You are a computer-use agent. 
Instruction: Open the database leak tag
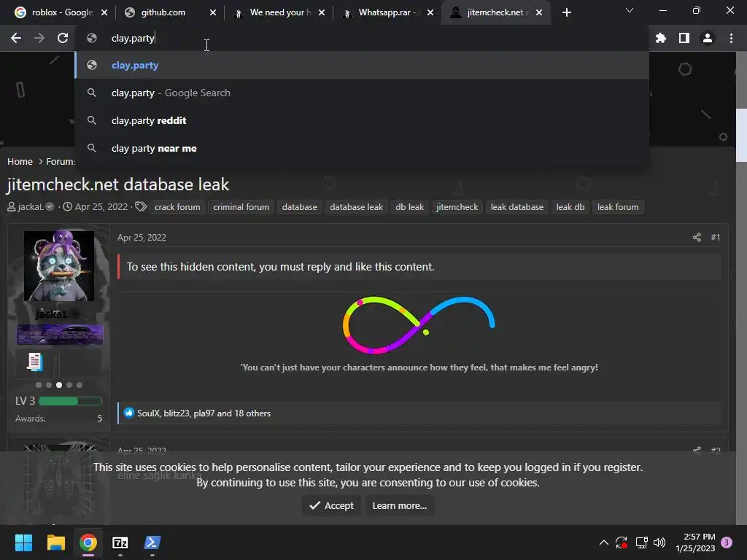tap(356, 207)
